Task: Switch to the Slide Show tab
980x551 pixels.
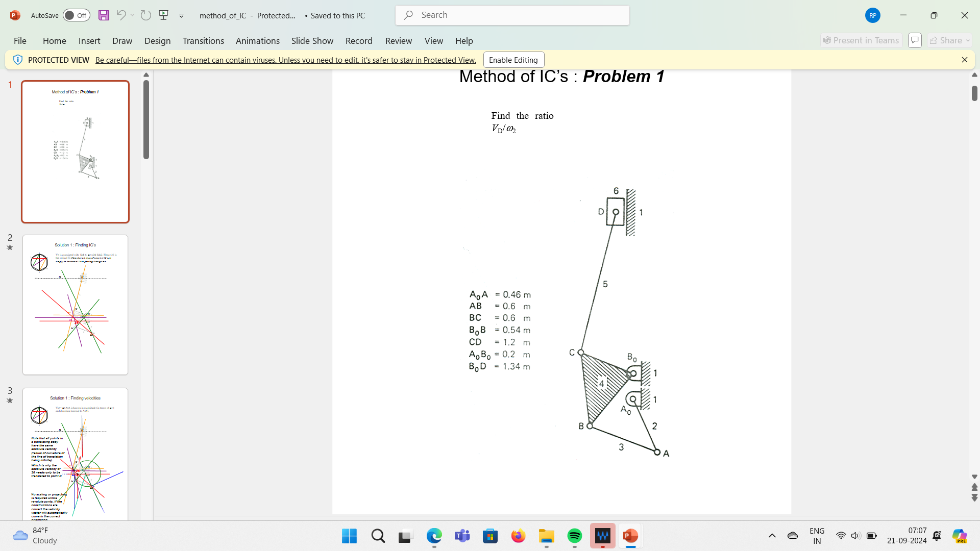Action: 312,41
